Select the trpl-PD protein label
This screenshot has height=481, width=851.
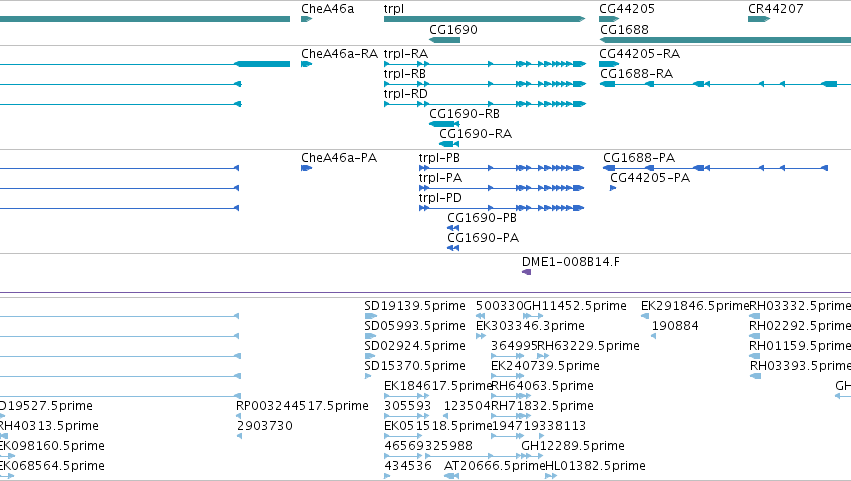tap(440, 198)
